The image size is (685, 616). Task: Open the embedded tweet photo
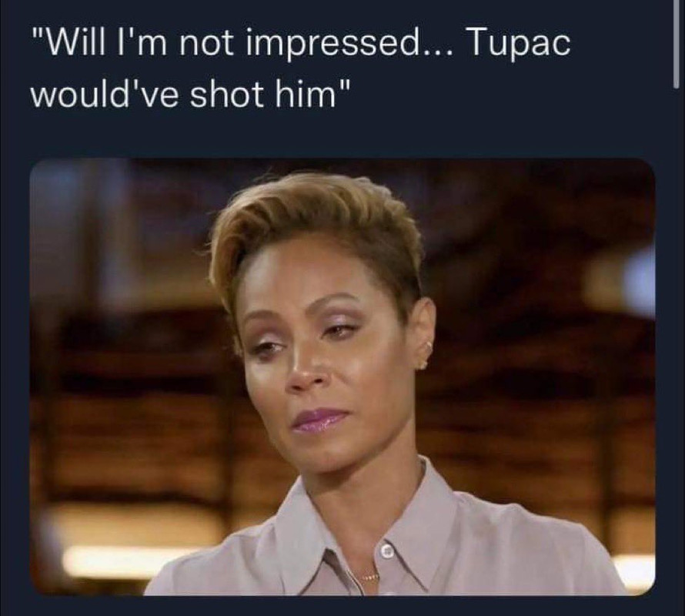click(342, 377)
